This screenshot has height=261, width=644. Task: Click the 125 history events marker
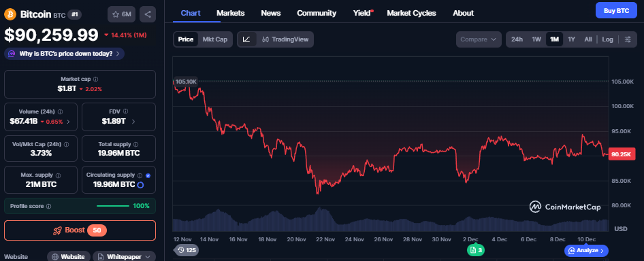point(186,250)
